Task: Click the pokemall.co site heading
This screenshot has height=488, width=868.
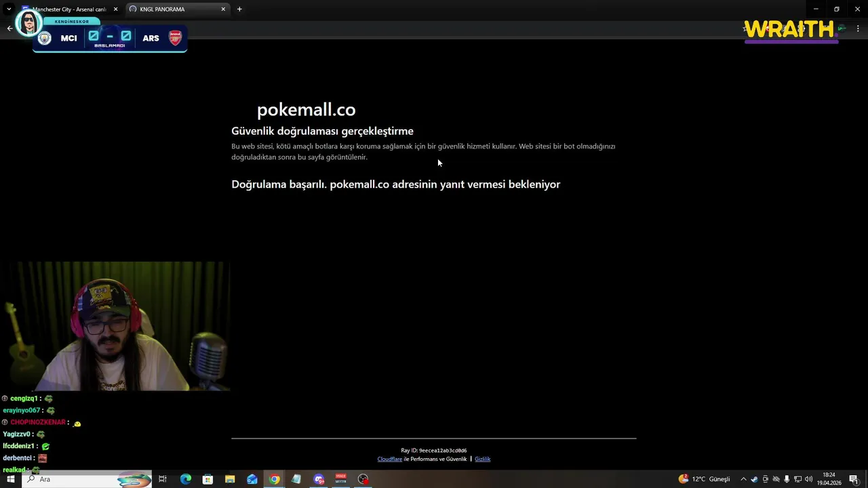Action: coord(306,110)
